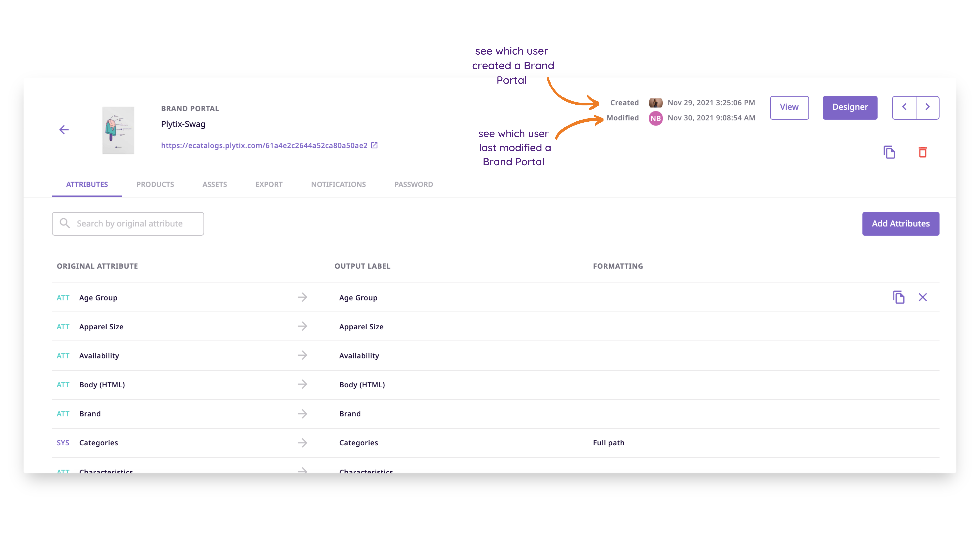Select the Age Group original attribute
The width and height of the screenshot is (980, 551).
[x=98, y=298]
